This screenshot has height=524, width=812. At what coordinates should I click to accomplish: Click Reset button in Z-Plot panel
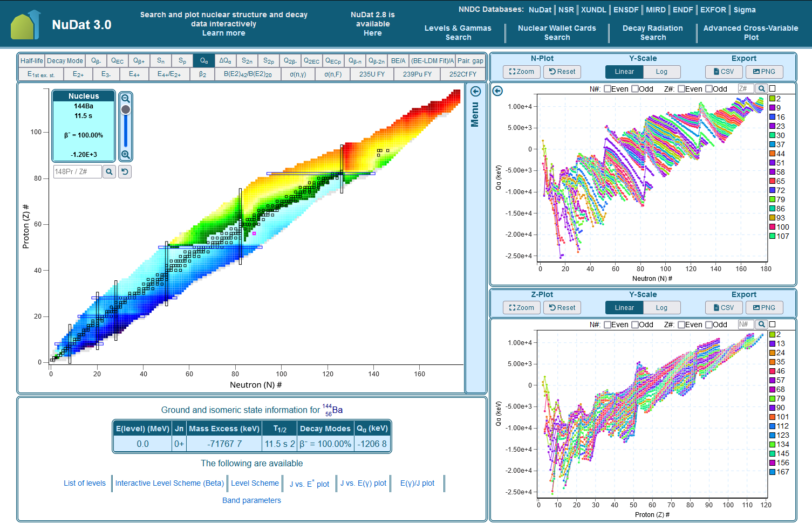(562, 308)
